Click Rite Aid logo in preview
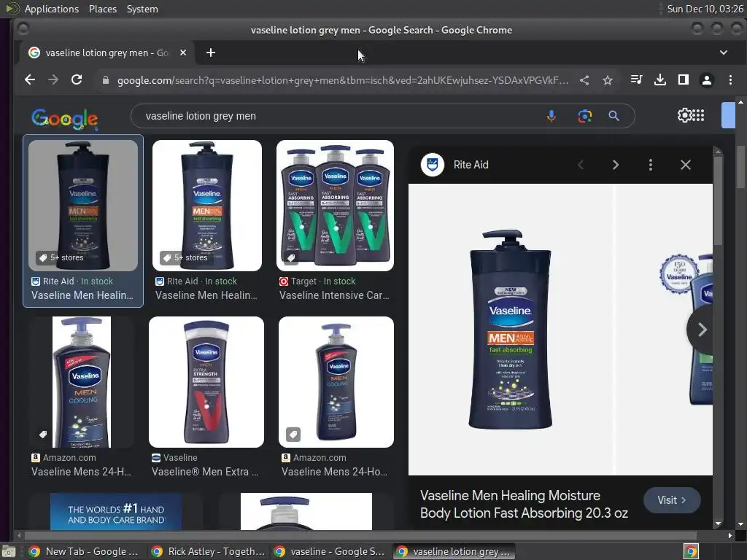This screenshot has height=560, width=747. click(433, 165)
